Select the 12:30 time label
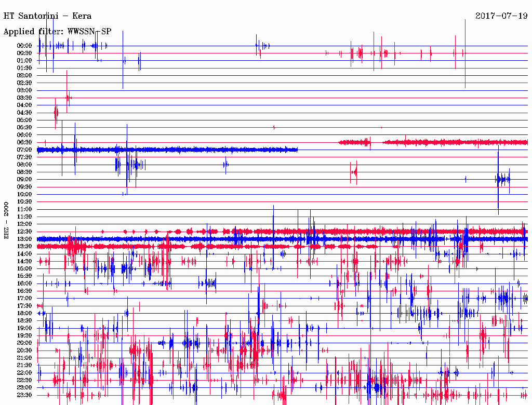This screenshot has width=532, height=405. coord(24,232)
